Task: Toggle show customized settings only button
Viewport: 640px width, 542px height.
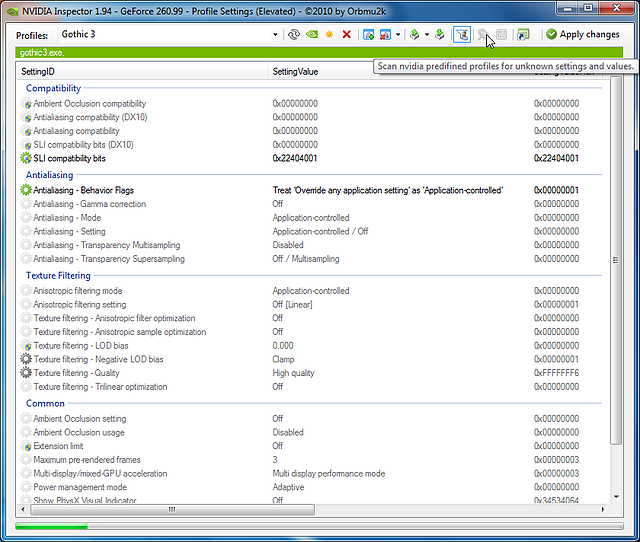Action: (461, 34)
